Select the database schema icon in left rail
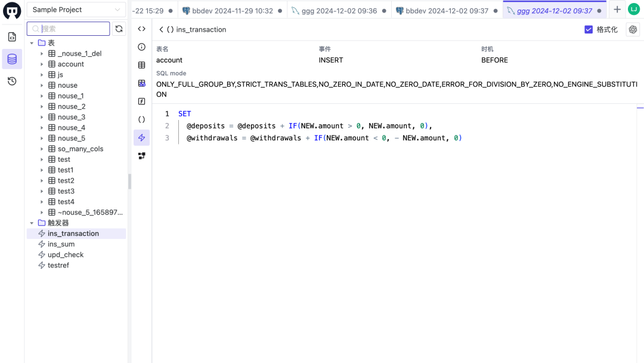Viewport: 644px width, 363px height. click(12, 59)
